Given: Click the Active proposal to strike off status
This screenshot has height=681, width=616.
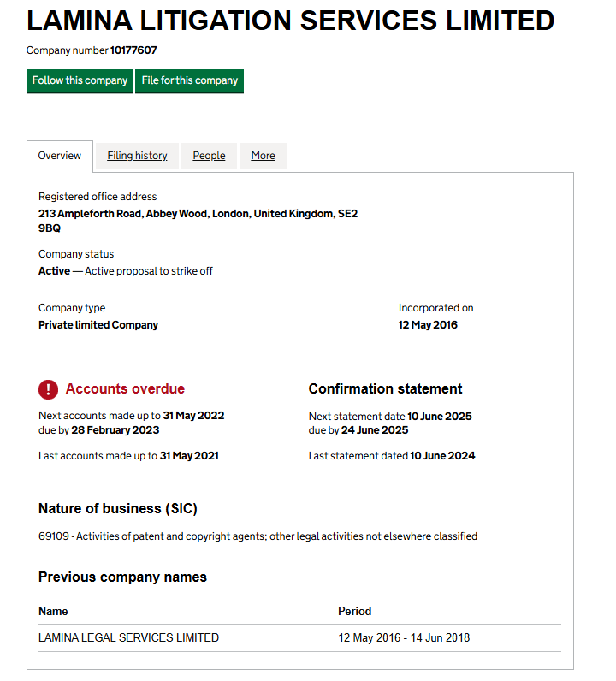Looking at the screenshot, I should click(148, 271).
